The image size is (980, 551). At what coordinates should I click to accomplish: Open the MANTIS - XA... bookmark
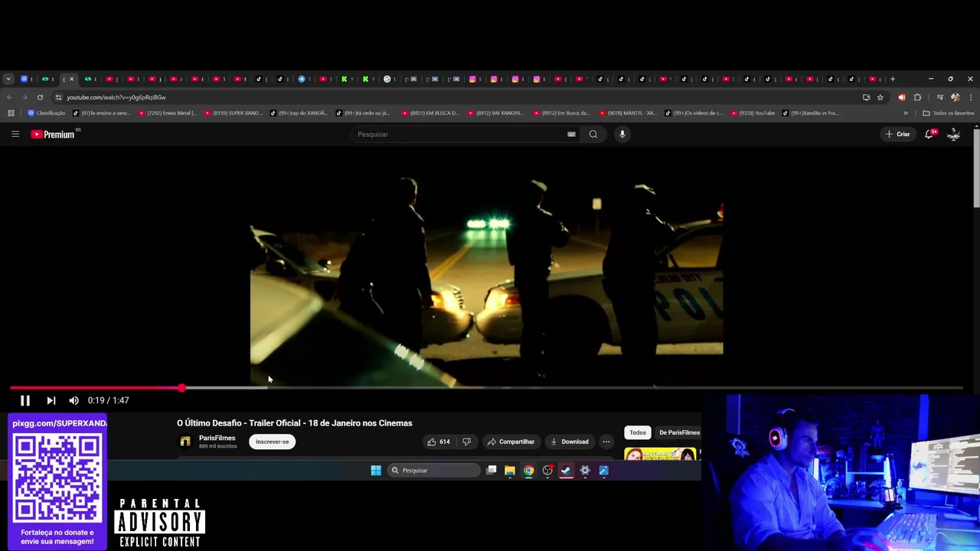click(x=628, y=113)
